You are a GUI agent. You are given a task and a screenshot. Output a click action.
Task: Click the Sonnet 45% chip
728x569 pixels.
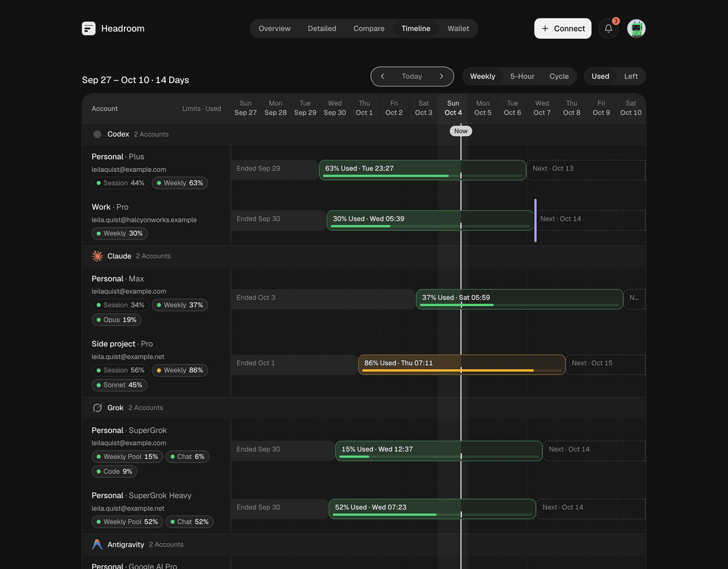[x=119, y=385]
